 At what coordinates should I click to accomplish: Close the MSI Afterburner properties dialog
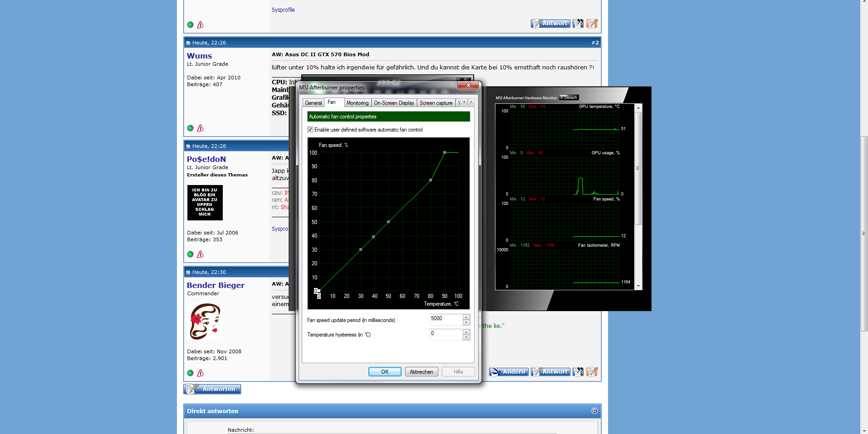pyautogui.click(x=468, y=85)
